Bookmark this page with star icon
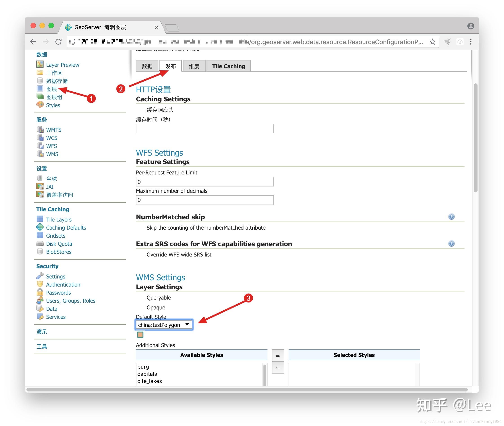This screenshot has width=504, height=426. coord(432,42)
